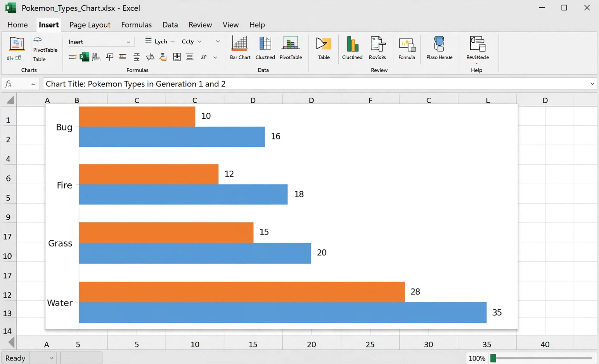Click the large Charts icon in ribbon
This screenshot has width=599, height=364.
[17, 44]
